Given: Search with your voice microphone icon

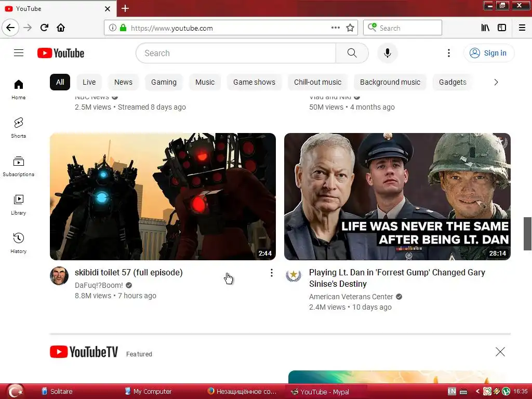Looking at the screenshot, I should [388, 53].
